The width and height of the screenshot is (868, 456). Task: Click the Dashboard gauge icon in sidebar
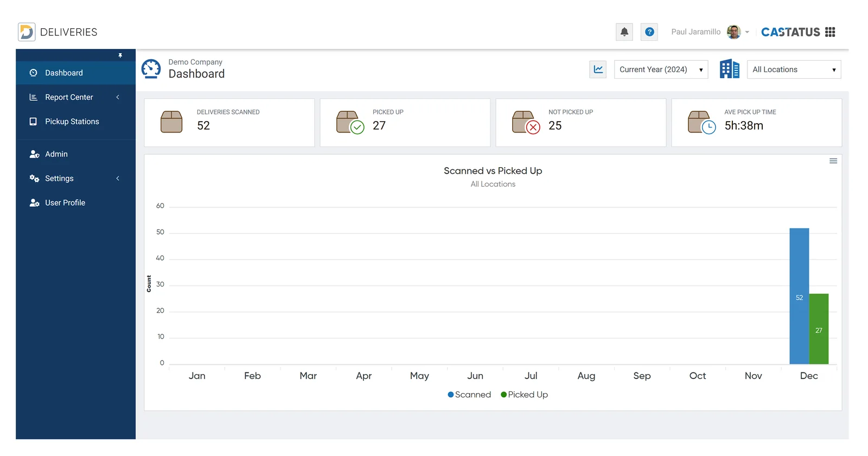point(34,73)
